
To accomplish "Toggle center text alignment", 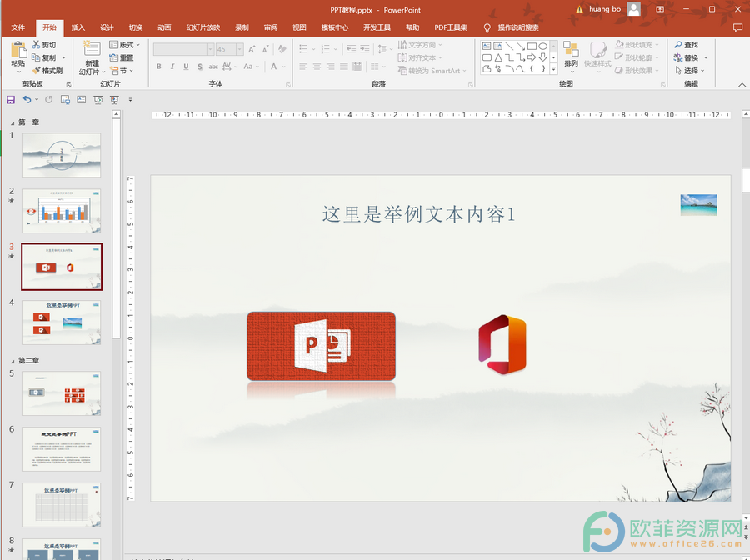I will pyautogui.click(x=317, y=67).
